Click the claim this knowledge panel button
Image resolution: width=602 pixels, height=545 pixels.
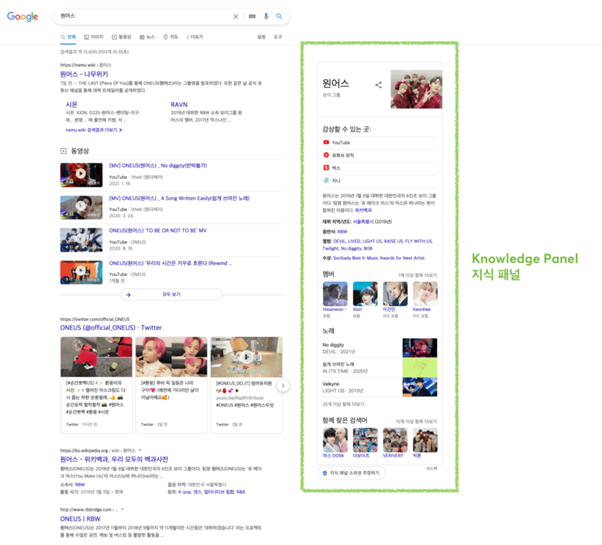(351, 473)
